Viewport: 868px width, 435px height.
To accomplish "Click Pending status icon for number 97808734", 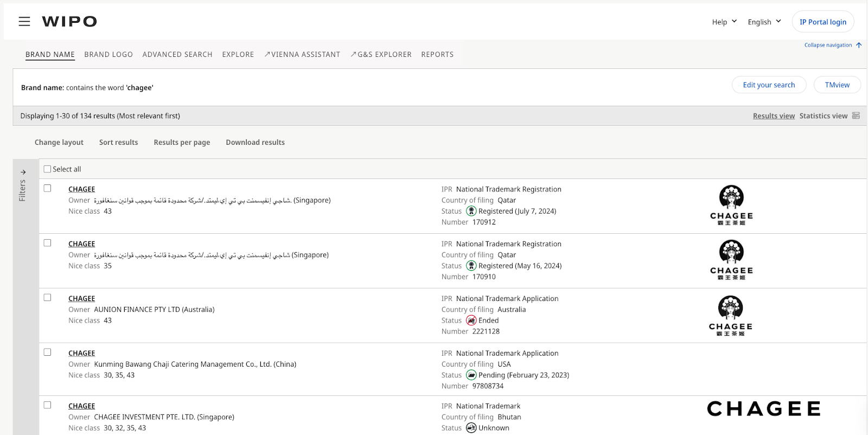I will [x=471, y=375].
